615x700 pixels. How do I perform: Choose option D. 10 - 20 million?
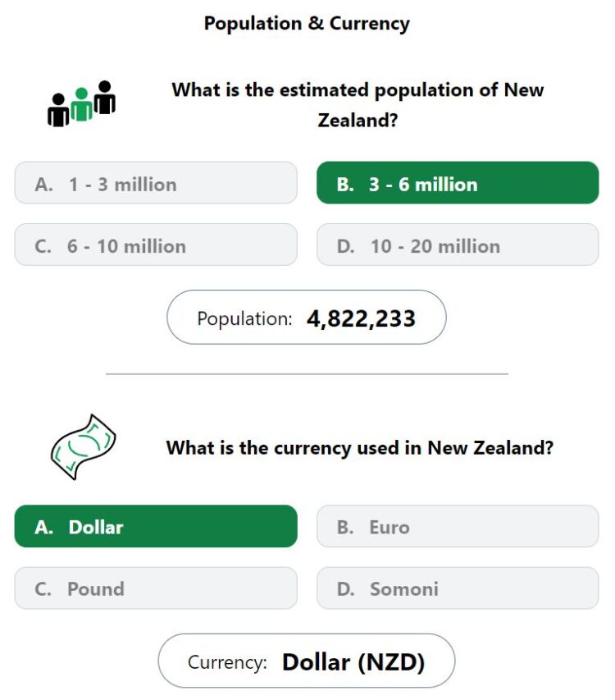coord(458,245)
